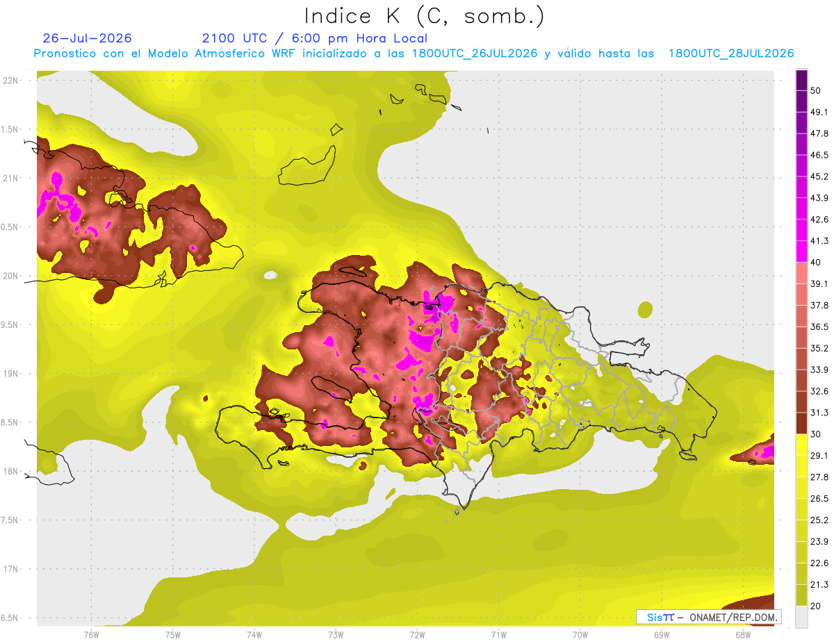Click the longitude label "71W"

pyautogui.click(x=498, y=635)
